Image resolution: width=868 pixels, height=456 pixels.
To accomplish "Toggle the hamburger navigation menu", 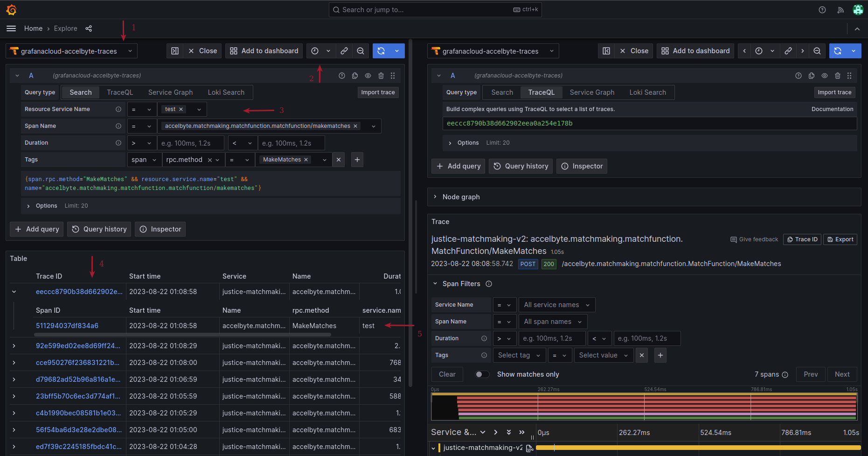I will 11,28.
